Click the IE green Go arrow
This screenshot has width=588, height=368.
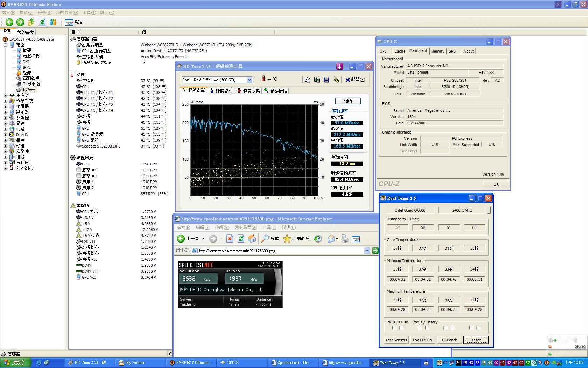click(x=375, y=251)
